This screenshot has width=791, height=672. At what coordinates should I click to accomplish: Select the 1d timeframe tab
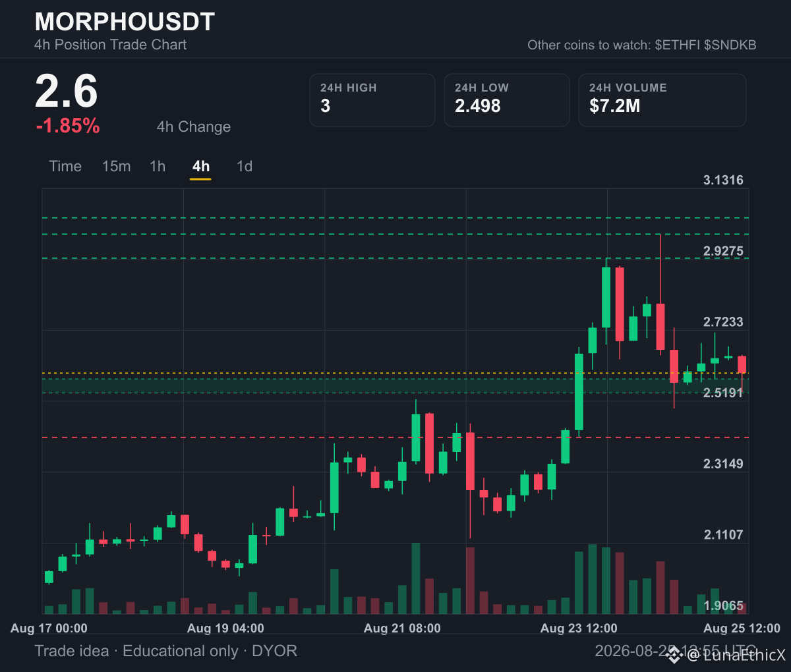(x=245, y=166)
